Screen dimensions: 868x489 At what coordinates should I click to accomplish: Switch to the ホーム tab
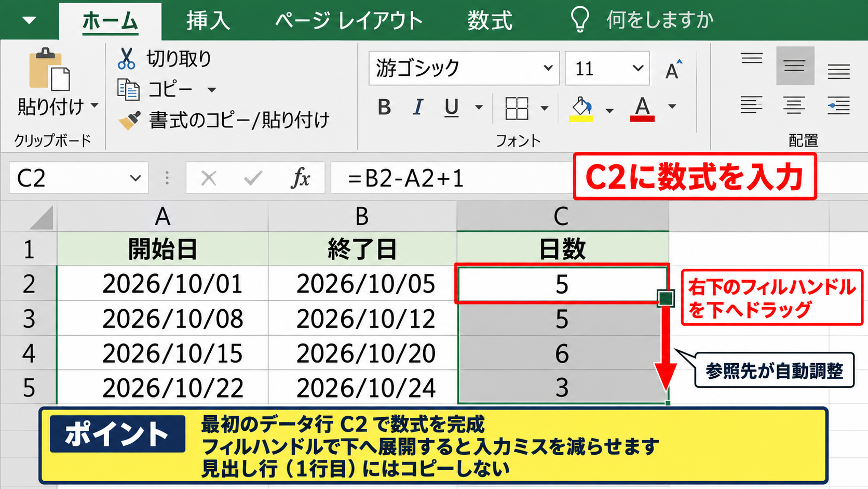(x=110, y=21)
